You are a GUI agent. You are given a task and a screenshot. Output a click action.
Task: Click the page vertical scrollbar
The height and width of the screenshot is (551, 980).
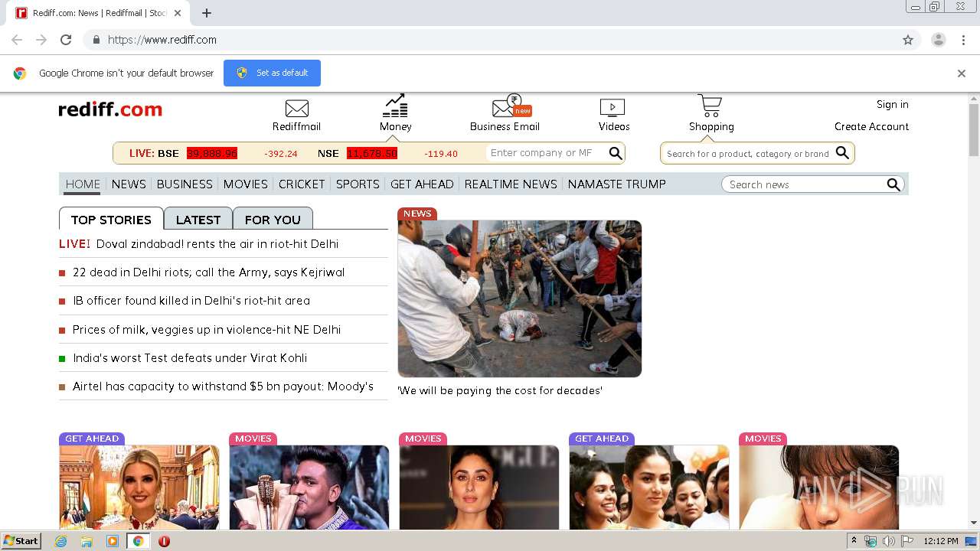(974, 130)
